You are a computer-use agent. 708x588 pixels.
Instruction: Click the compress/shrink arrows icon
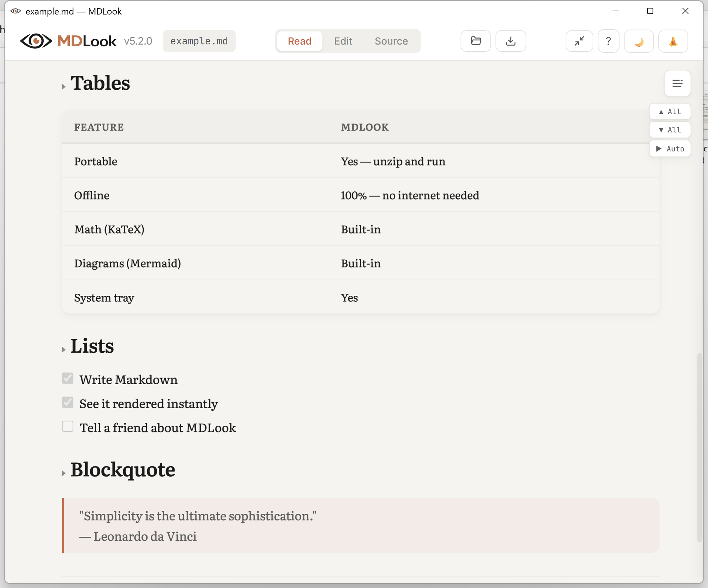[x=579, y=41]
